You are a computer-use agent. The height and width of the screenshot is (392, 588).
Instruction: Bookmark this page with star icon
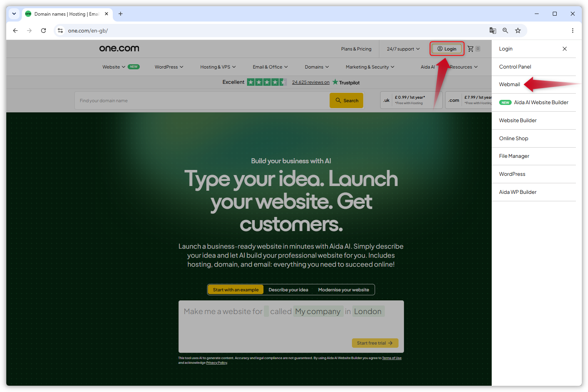518,31
